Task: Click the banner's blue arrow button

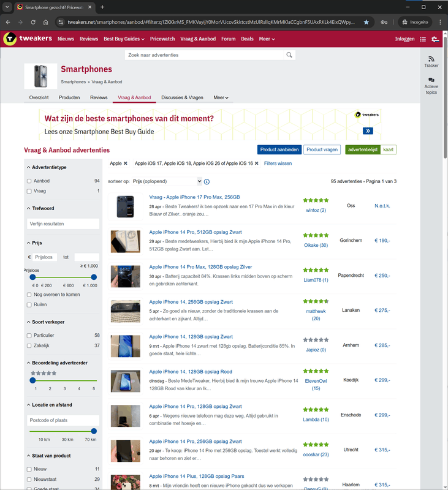Action: (x=368, y=131)
